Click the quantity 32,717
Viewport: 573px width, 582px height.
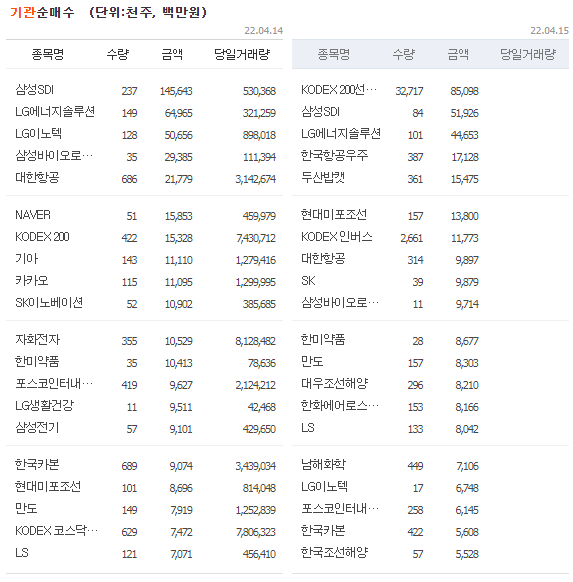[x=409, y=91]
